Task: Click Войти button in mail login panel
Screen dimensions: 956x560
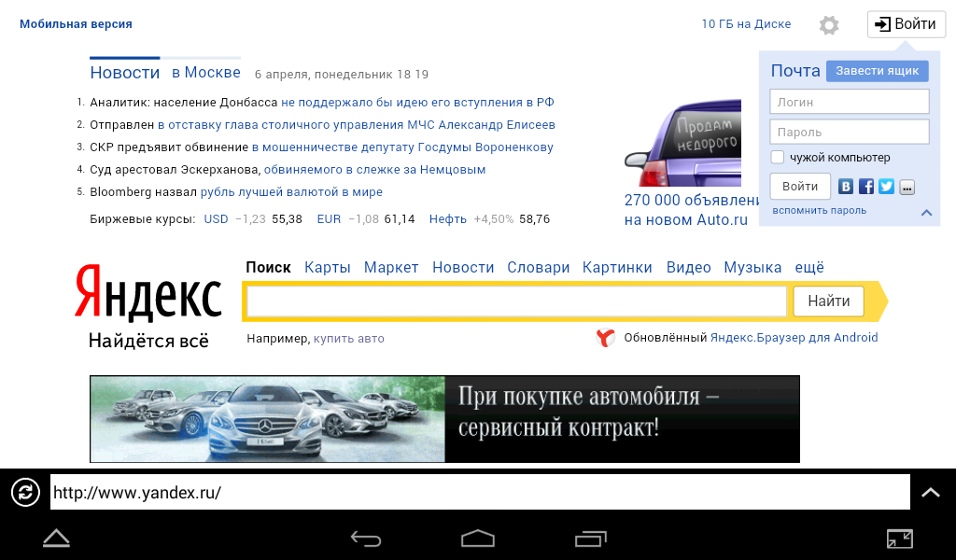Action: tap(800, 187)
